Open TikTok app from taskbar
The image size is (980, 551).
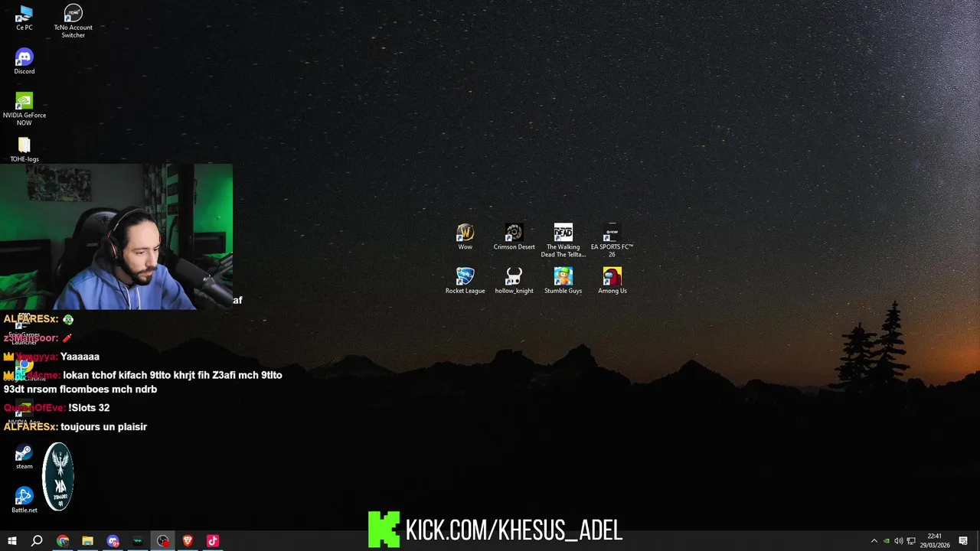(213, 541)
